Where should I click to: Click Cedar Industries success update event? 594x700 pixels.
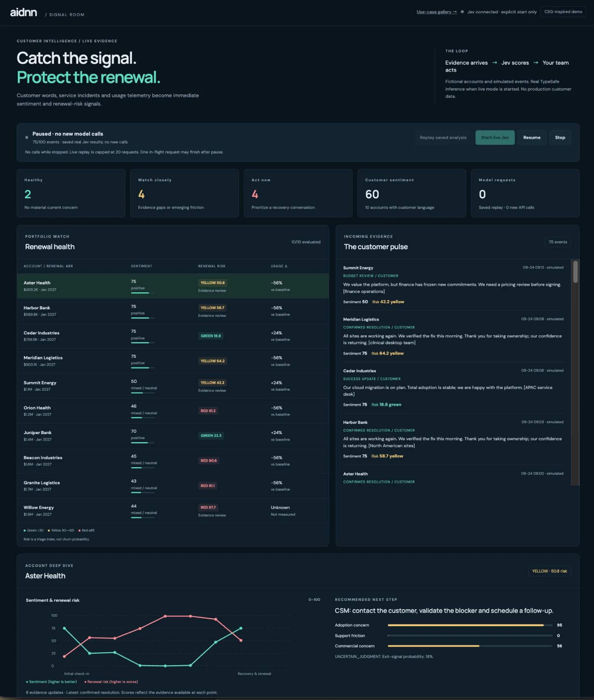pos(453,388)
